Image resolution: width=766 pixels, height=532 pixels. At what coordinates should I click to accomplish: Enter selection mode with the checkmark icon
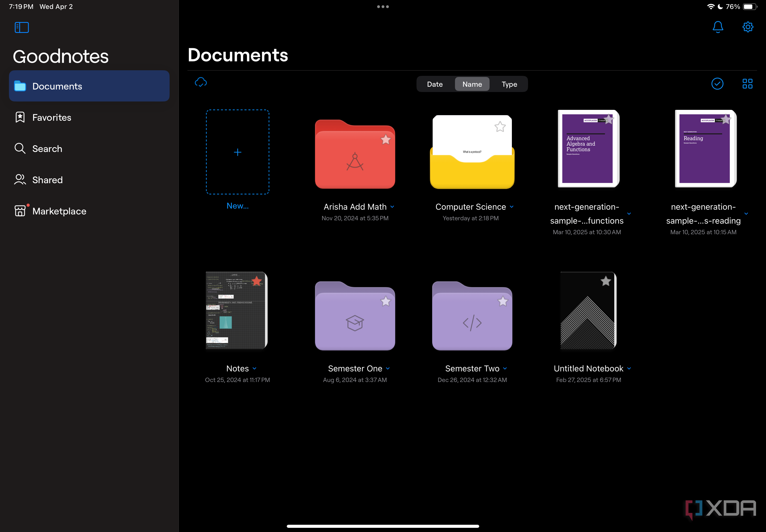tap(717, 84)
